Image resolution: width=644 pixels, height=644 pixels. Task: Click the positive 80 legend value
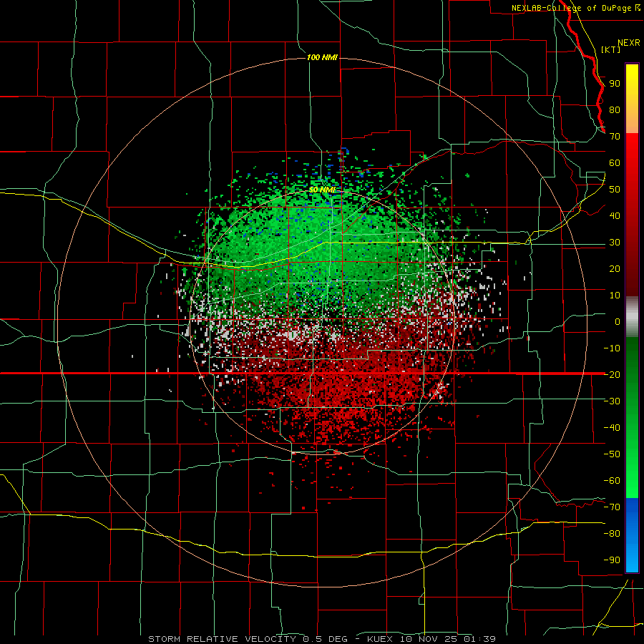[615, 110]
